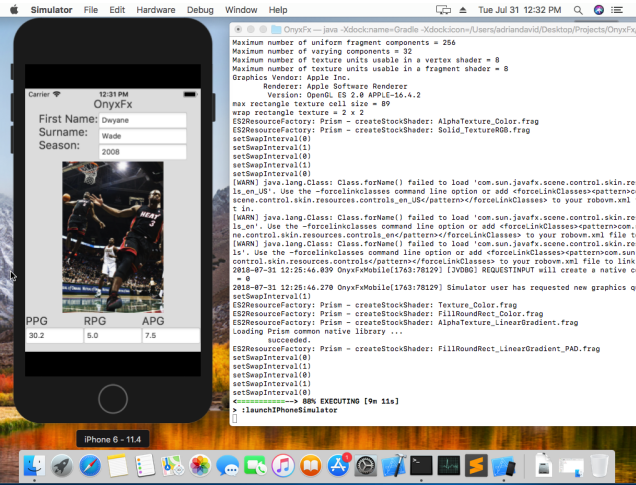This screenshot has height=485, width=636.
Task: Click 'Graphics Vendor: Apple Inc.' terminal line
Action: coord(291,77)
